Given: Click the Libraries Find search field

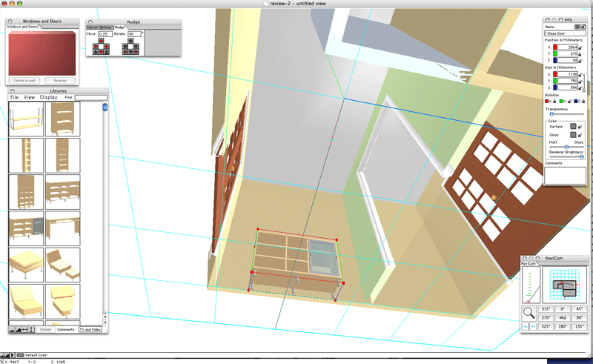Looking at the screenshot, I should [x=90, y=97].
